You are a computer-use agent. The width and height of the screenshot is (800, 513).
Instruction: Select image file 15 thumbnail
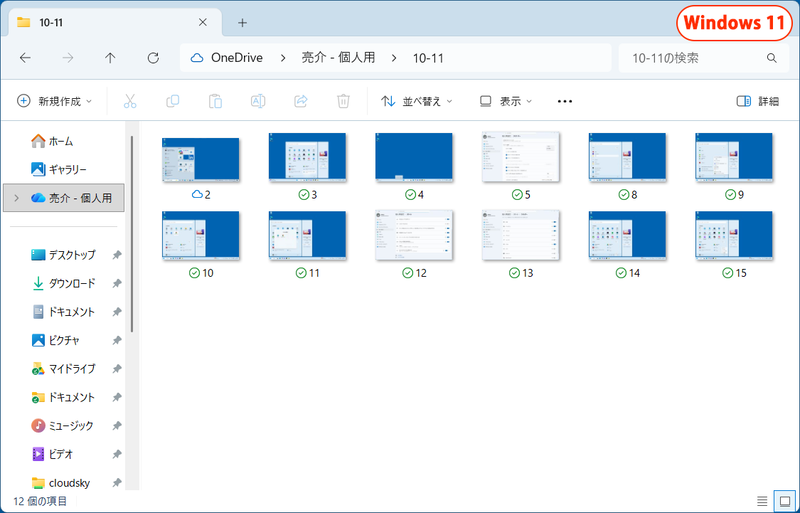[x=734, y=236]
